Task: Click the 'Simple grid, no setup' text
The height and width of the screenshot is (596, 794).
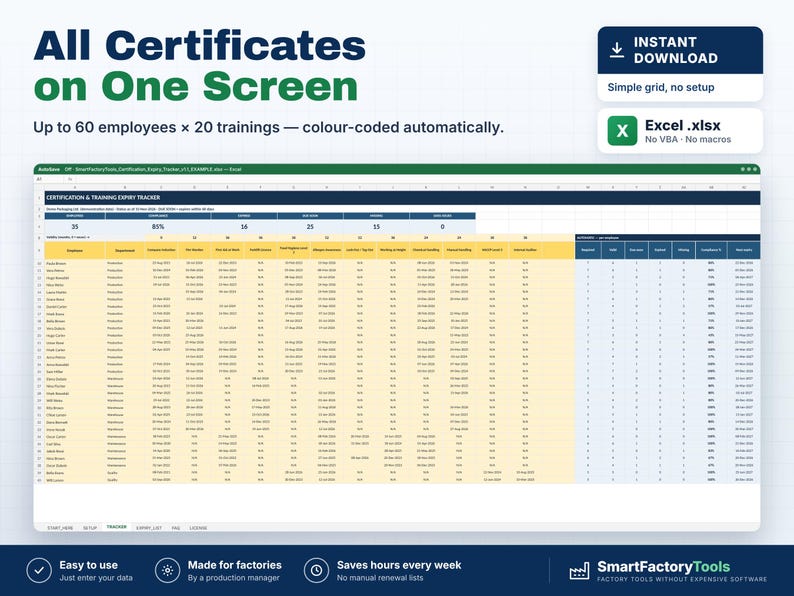Action: coord(661,87)
